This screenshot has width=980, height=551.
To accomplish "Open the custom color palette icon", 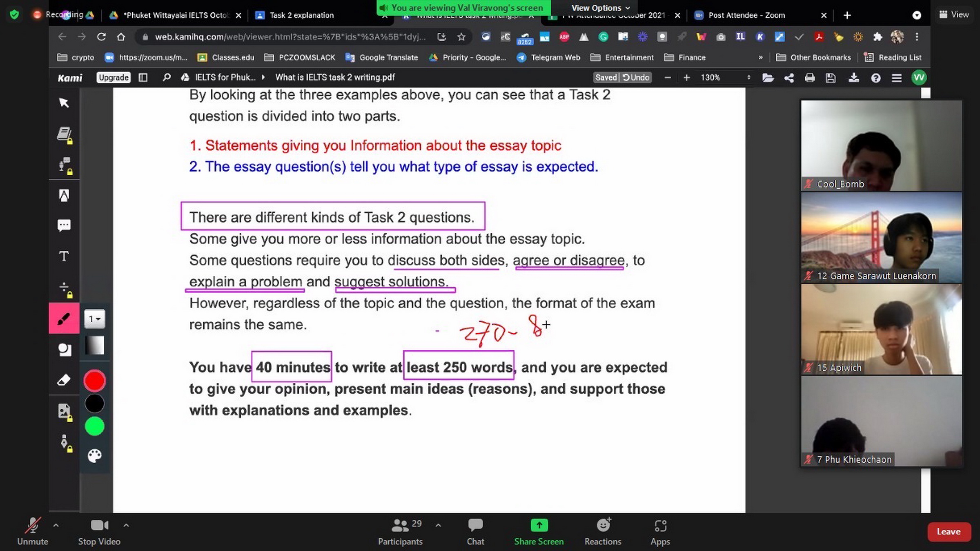I will tap(95, 455).
